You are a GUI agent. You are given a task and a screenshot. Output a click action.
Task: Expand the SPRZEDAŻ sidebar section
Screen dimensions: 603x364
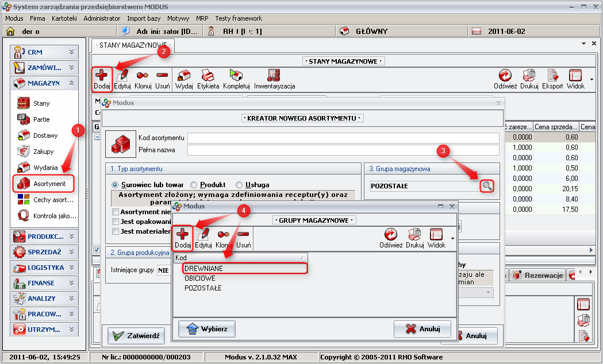coord(44,251)
